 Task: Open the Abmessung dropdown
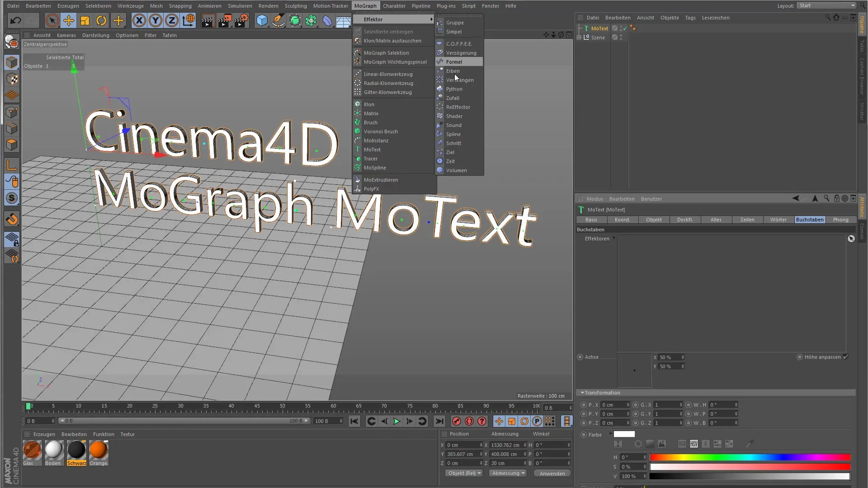point(508,473)
